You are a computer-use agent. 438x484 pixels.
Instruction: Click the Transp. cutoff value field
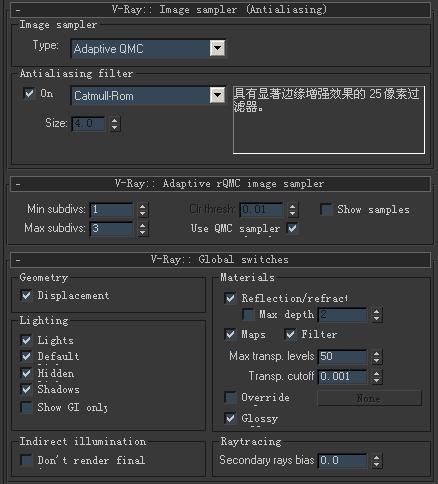[x=343, y=377]
